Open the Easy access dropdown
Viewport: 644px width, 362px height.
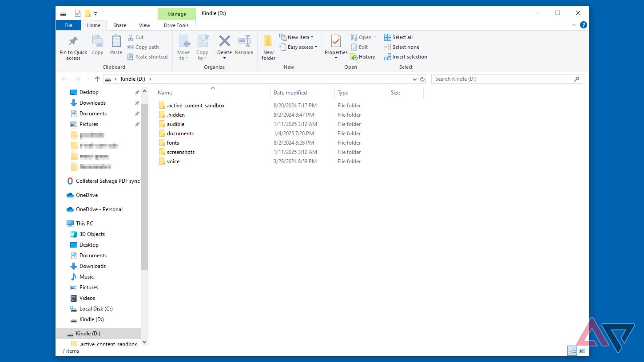click(x=298, y=47)
